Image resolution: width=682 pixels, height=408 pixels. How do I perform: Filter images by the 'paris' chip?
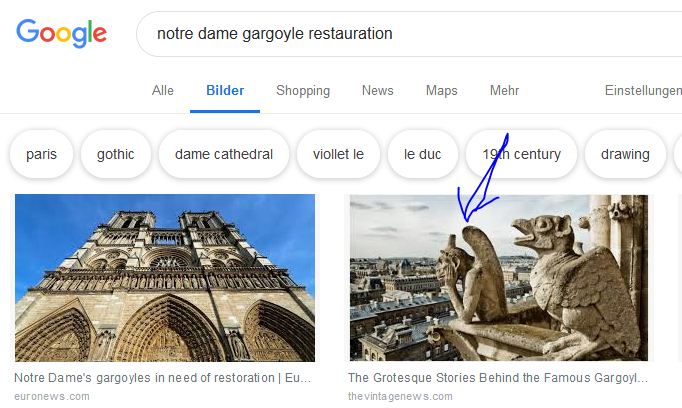[x=42, y=154]
